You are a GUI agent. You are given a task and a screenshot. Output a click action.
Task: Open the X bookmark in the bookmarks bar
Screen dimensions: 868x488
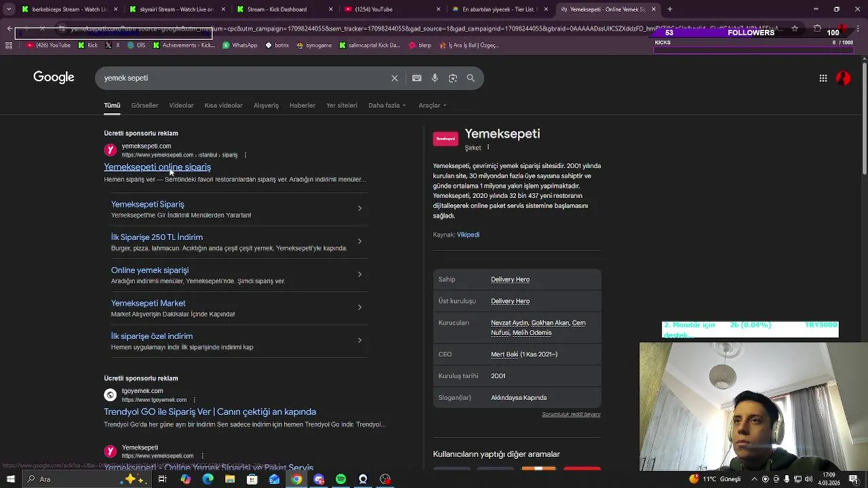click(x=113, y=45)
